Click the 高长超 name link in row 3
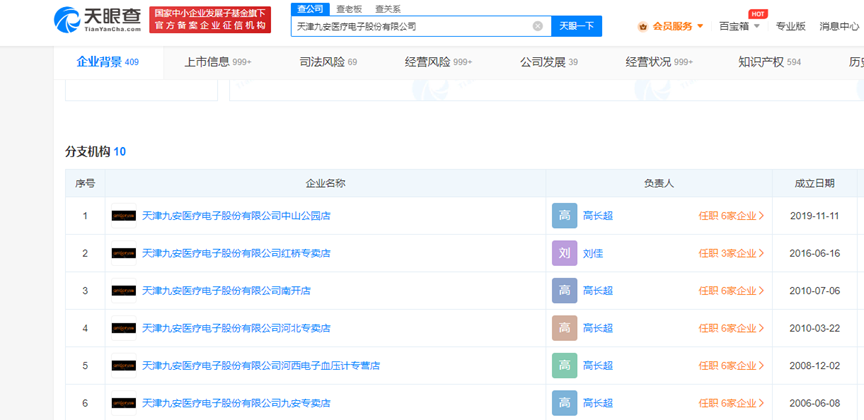Viewport: 864px width, 420px height. point(597,291)
